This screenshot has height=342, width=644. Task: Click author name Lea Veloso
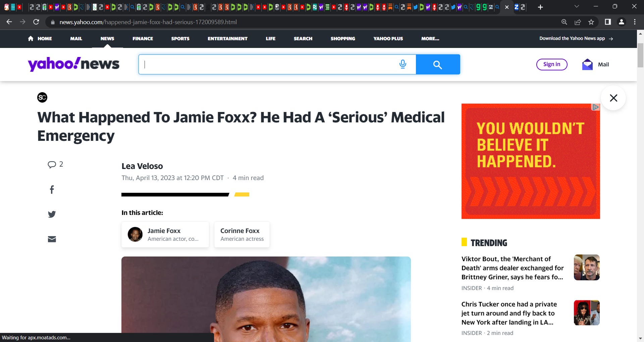click(142, 166)
